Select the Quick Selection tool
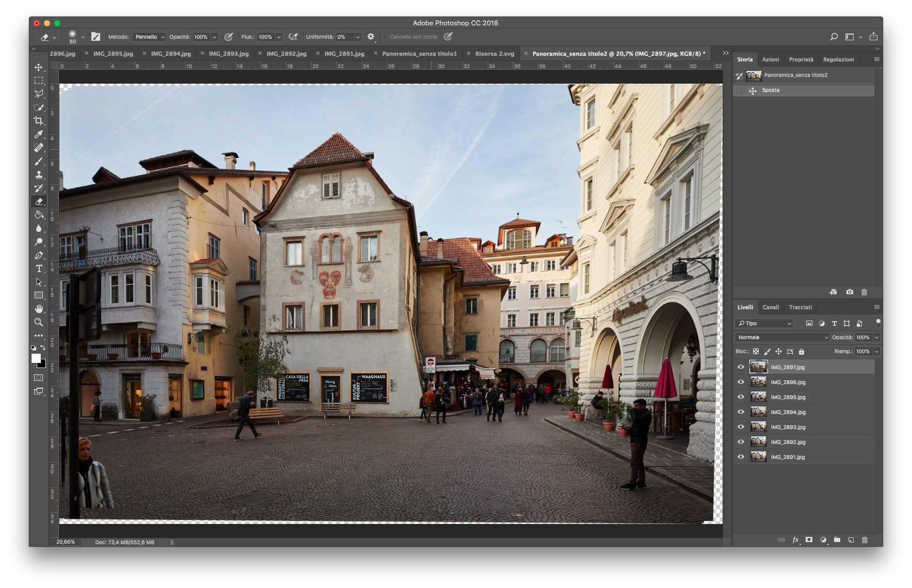Image resolution: width=912 pixels, height=588 pixels. coord(39,107)
